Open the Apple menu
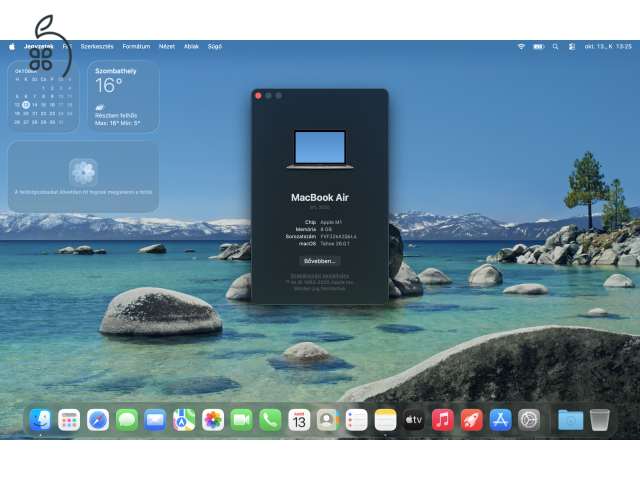This screenshot has height=480, width=640. [12, 47]
